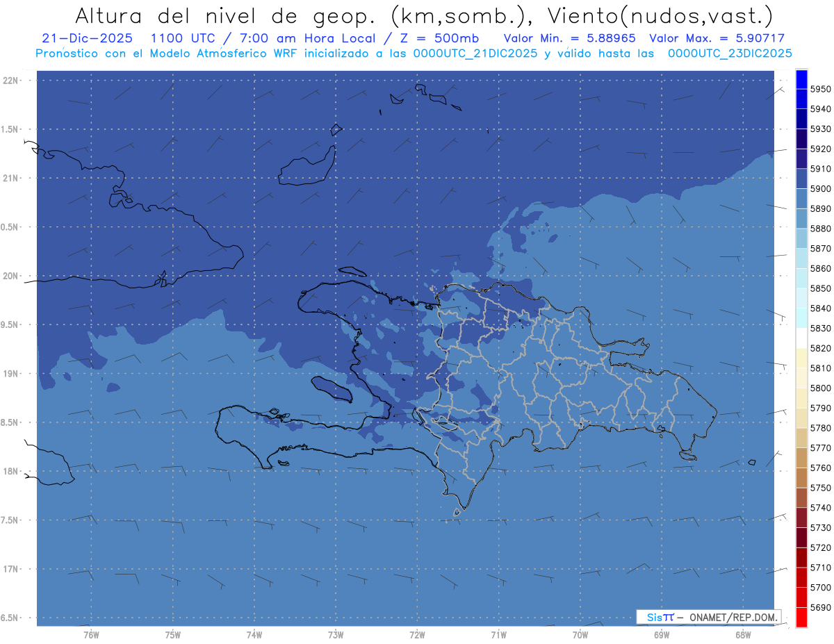Screen dimensions: 834x644
Task: Click the '5830' legend value
Action: click(820, 329)
